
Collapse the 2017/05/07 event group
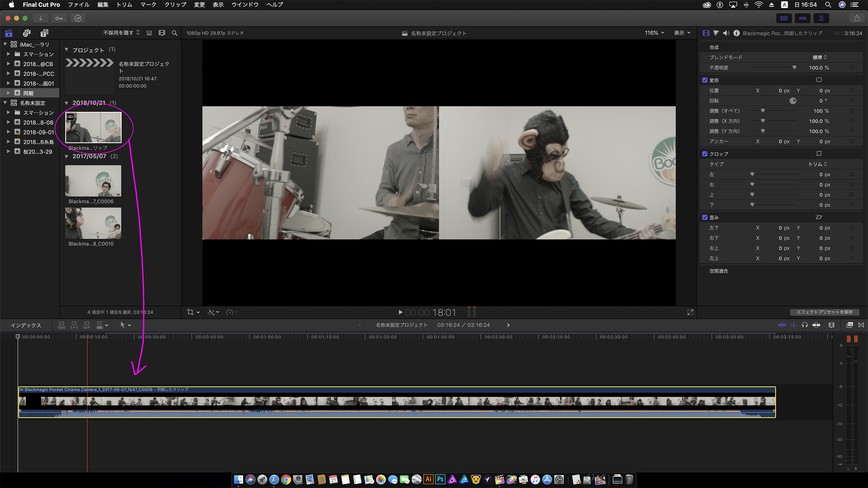pyautogui.click(x=67, y=157)
